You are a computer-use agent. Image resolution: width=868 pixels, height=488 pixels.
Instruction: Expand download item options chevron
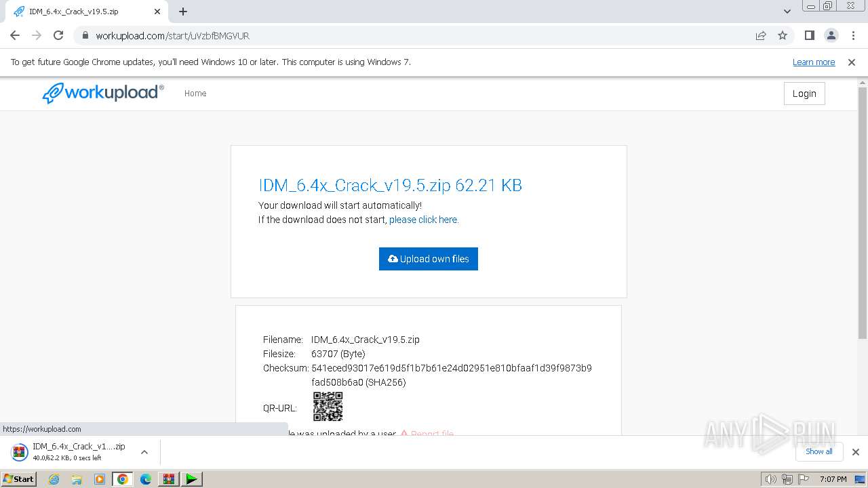coord(144,452)
